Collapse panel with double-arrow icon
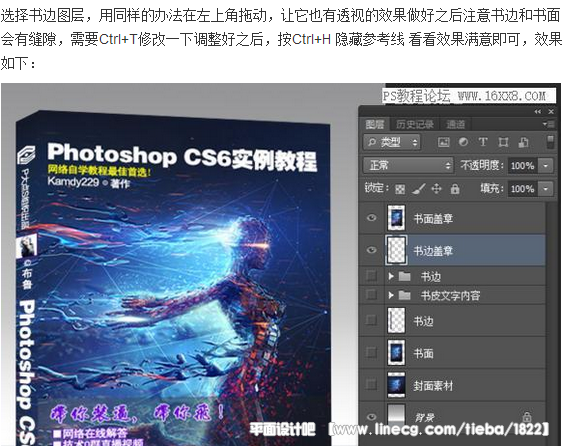Image resolution: width=583 pixels, height=446 pixels. click(538, 112)
